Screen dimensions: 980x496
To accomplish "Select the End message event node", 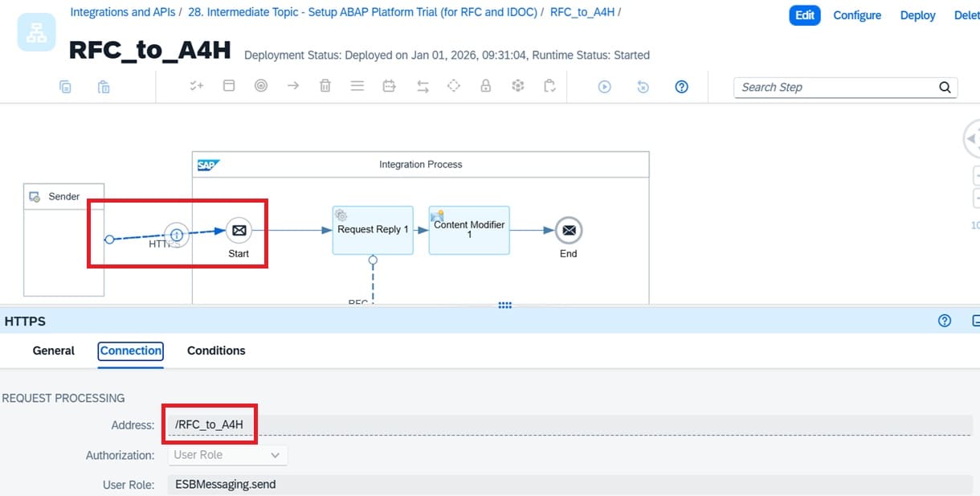I will (568, 231).
